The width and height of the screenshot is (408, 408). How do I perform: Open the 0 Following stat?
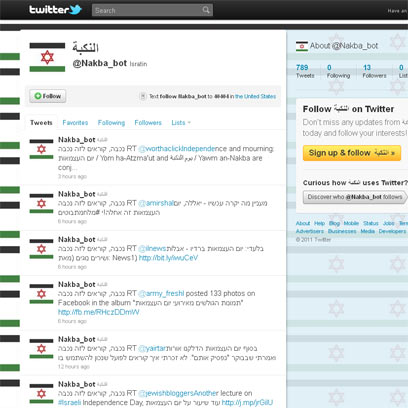pyautogui.click(x=338, y=71)
